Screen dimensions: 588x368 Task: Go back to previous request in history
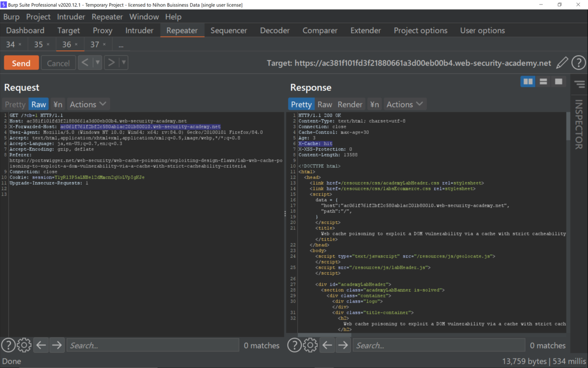(x=85, y=63)
